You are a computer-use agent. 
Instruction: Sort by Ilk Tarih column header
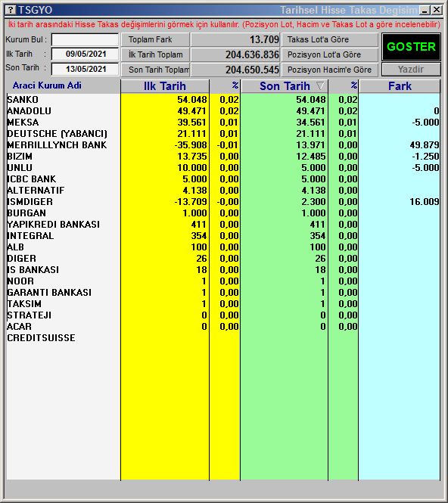coord(165,86)
